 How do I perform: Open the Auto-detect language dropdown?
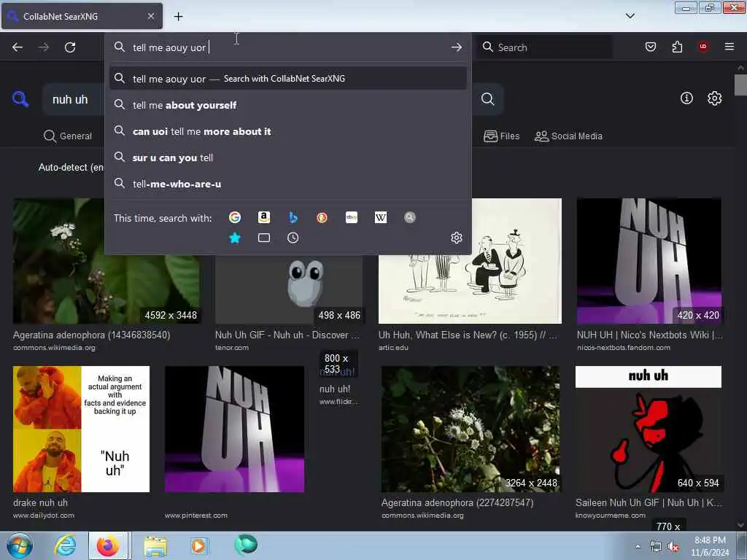71,167
